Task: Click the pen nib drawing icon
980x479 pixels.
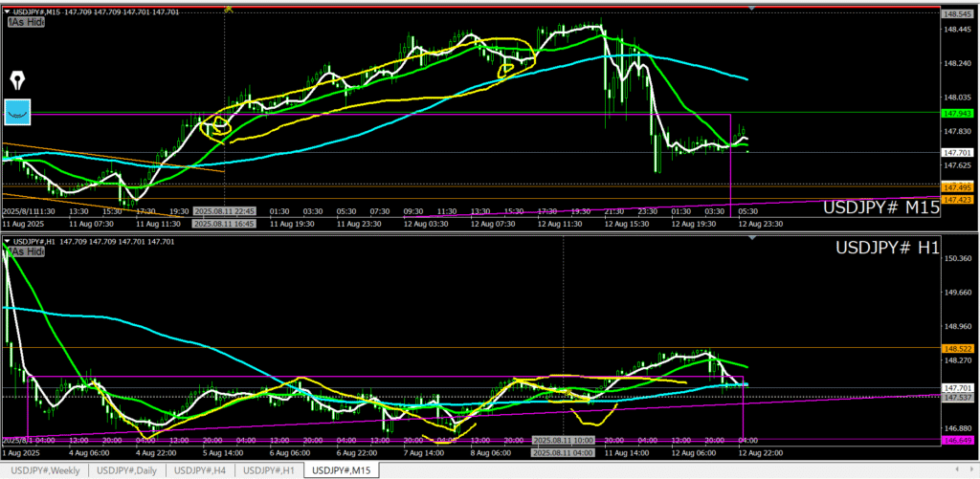Action: 17,80
